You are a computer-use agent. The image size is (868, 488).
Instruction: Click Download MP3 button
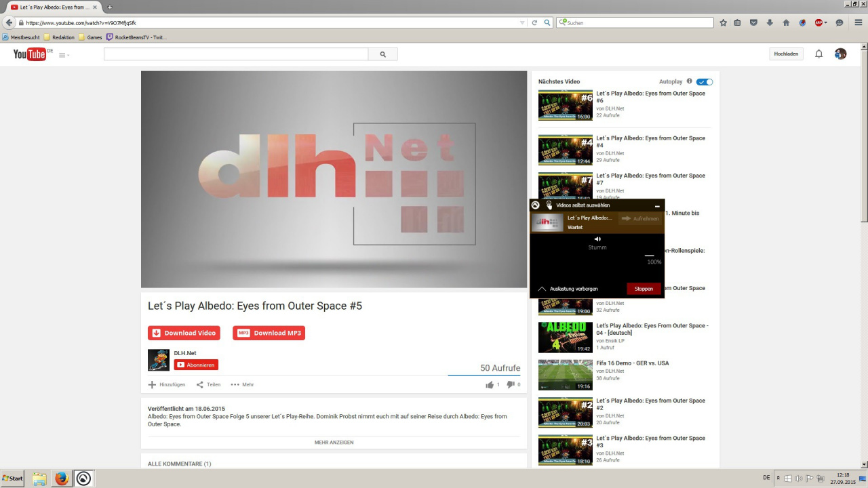[269, 333]
